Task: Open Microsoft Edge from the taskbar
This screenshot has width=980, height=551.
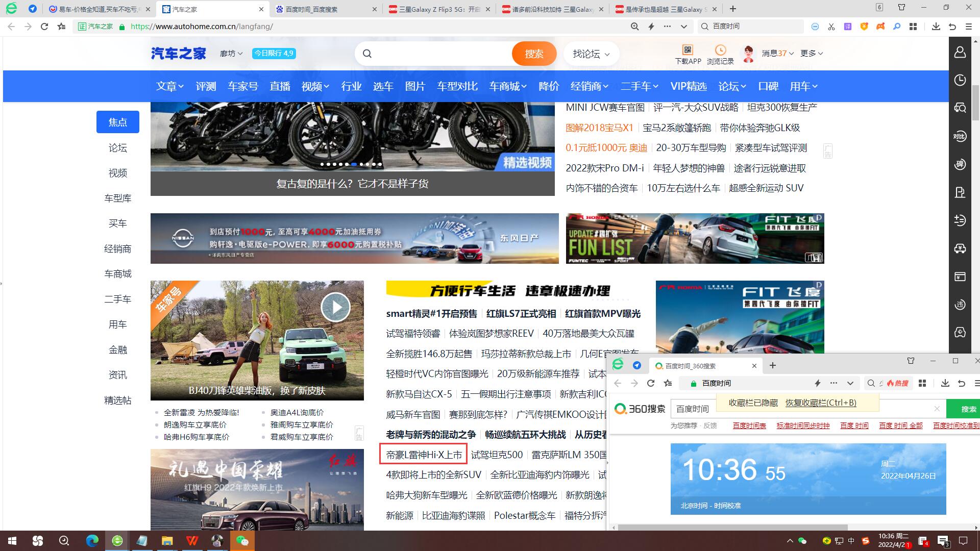Action: coord(92,541)
